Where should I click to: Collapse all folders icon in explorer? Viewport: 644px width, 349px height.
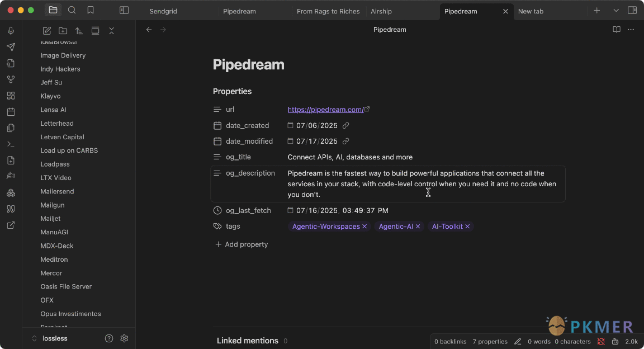click(x=111, y=31)
